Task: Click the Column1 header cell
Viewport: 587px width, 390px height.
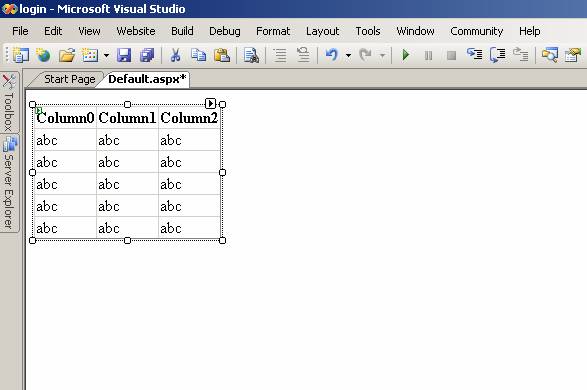Action: [x=127, y=118]
